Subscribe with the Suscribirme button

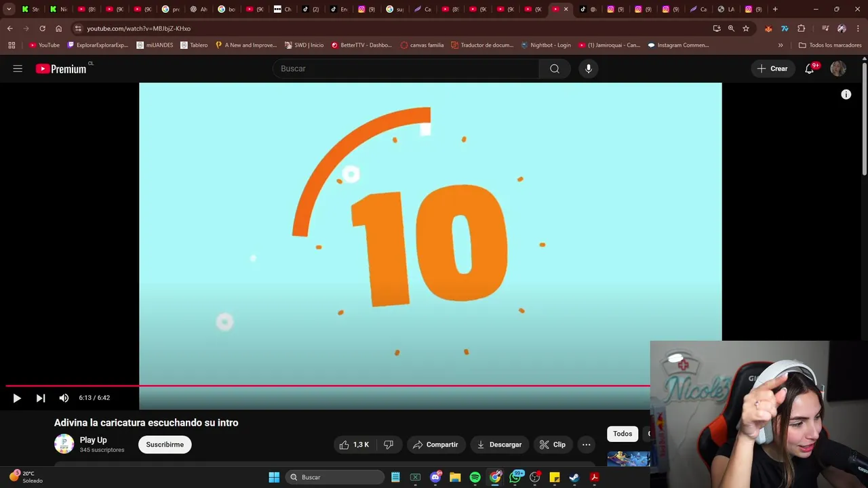click(165, 445)
